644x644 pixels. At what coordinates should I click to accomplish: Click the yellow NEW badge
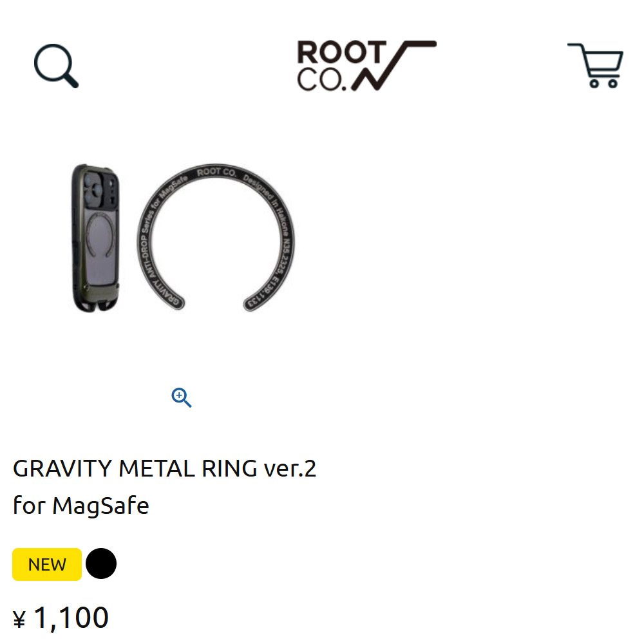(x=47, y=564)
